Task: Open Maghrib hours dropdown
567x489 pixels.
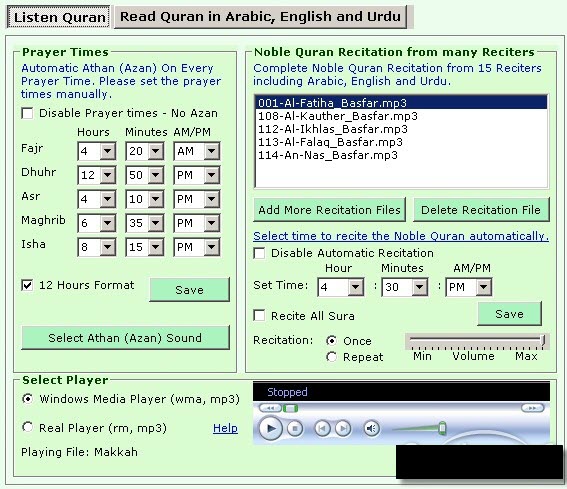Action: (108, 223)
